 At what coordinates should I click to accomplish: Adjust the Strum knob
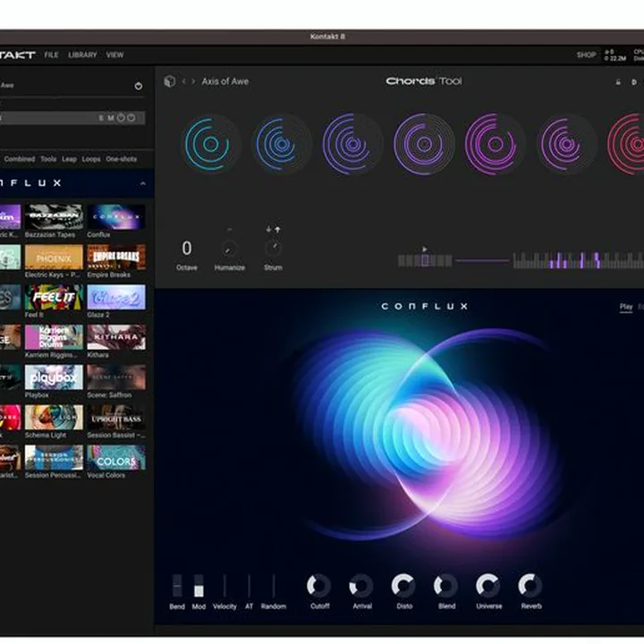273,248
